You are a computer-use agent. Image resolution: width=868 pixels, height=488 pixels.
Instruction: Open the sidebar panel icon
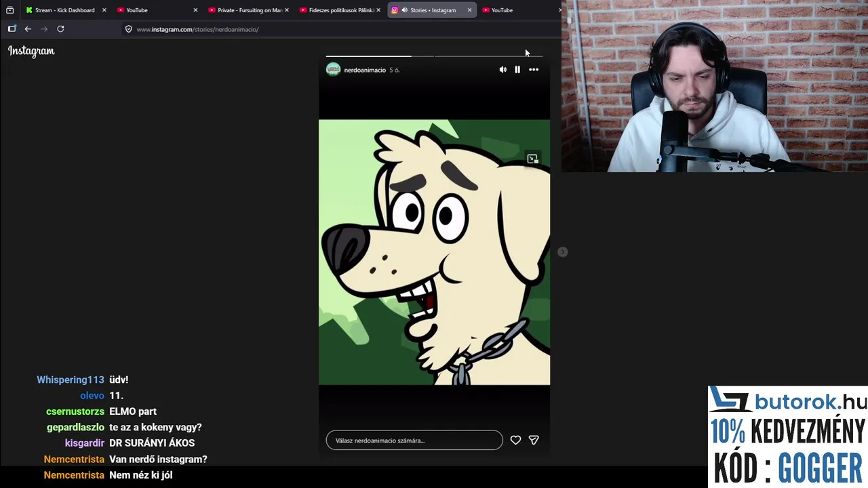[12, 28]
